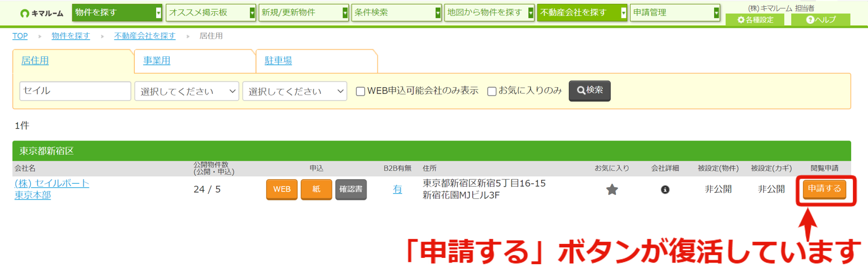Expand 条件検索 menu arrow
Screen dimensions: 868x272
point(438,13)
